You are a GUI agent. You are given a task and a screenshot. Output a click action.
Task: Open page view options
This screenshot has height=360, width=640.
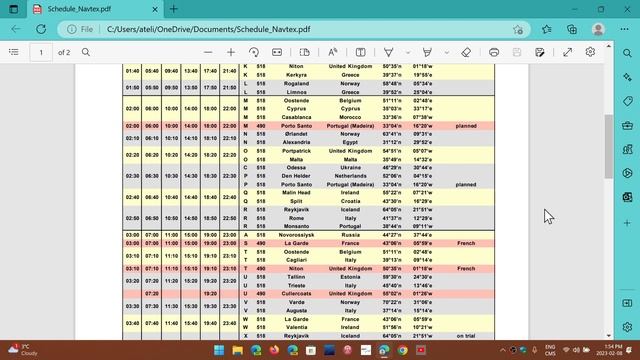click(x=304, y=52)
